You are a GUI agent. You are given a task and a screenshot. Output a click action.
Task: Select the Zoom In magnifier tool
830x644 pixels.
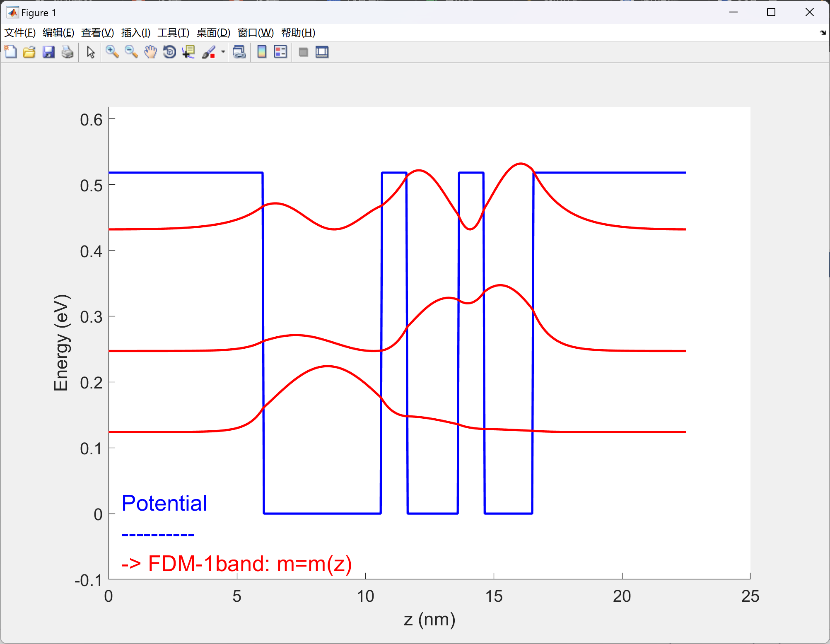click(x=112, y=52)
